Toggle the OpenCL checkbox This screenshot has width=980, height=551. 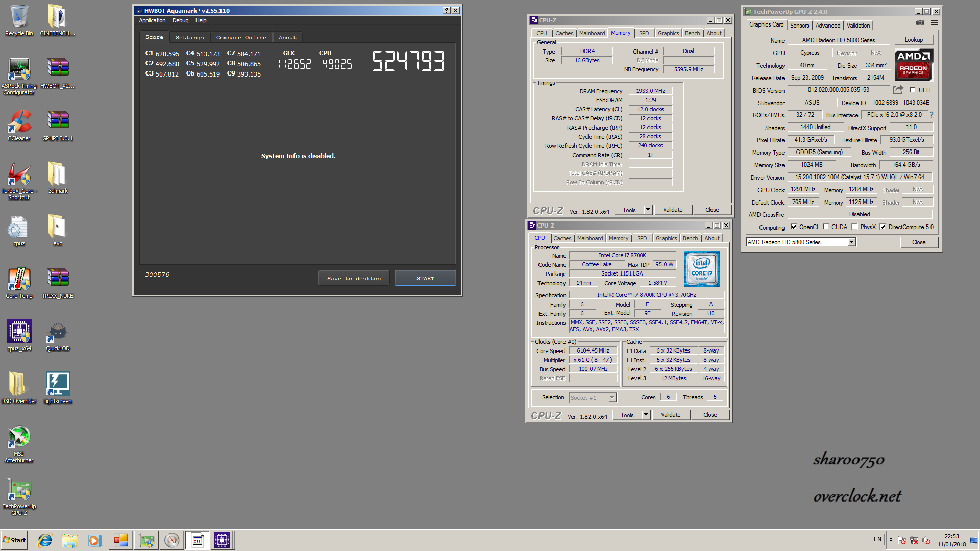(x=794, y=227)
